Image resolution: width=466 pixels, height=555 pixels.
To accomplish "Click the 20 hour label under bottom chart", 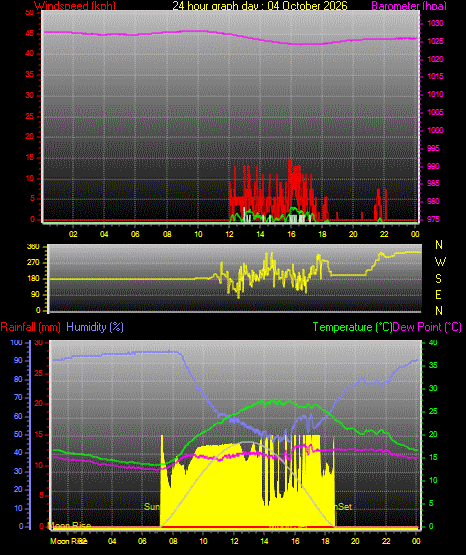I will click(x=355, y=541).
